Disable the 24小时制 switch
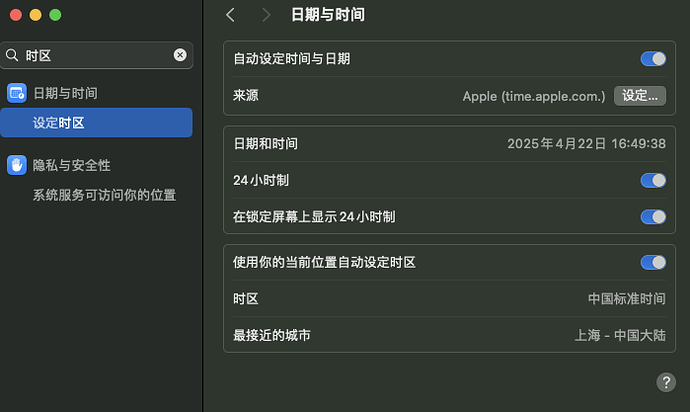Screen dimensions: 690x412 [653, 180]
